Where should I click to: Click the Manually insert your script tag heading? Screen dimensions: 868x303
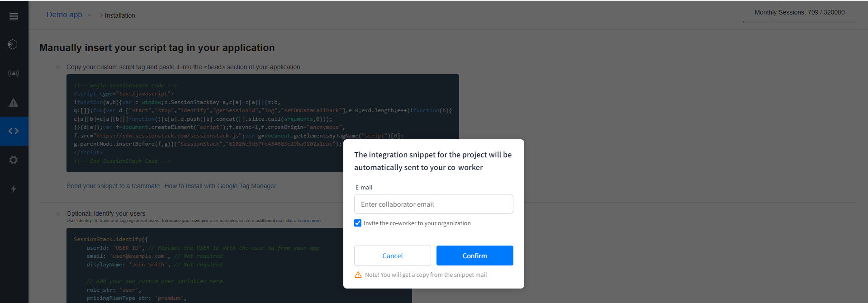coord(157,47)
